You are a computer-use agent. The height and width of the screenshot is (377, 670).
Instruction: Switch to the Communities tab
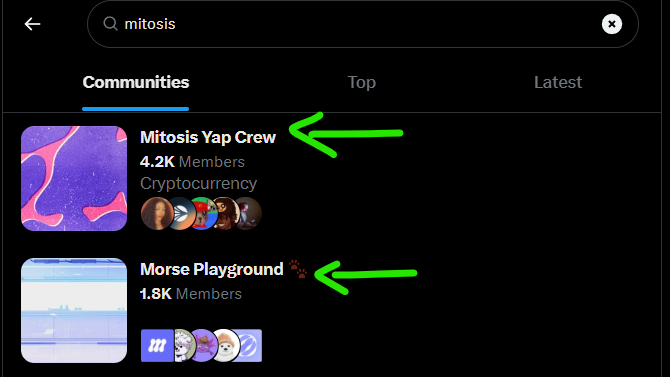(x=136, y=82)
